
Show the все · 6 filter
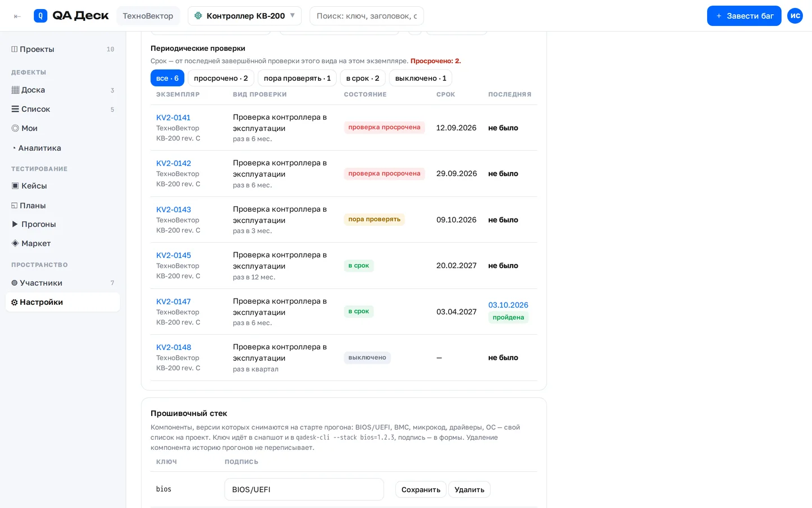tap(167, 78)
